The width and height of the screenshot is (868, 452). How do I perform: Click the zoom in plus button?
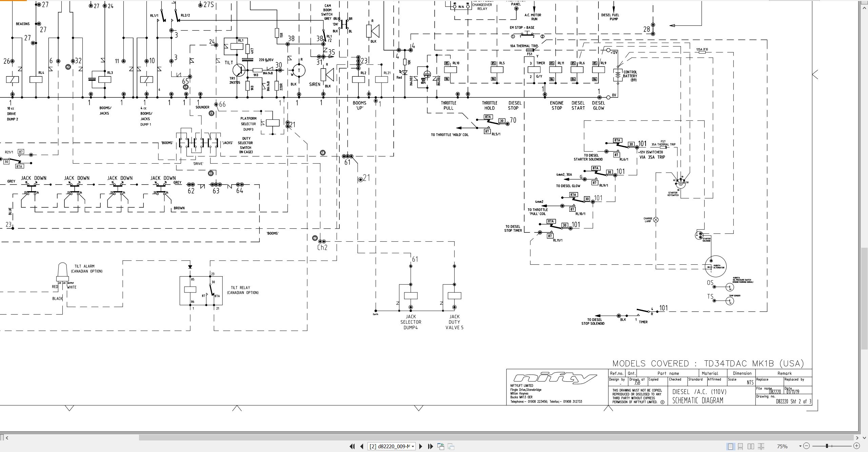click(856, 446)
